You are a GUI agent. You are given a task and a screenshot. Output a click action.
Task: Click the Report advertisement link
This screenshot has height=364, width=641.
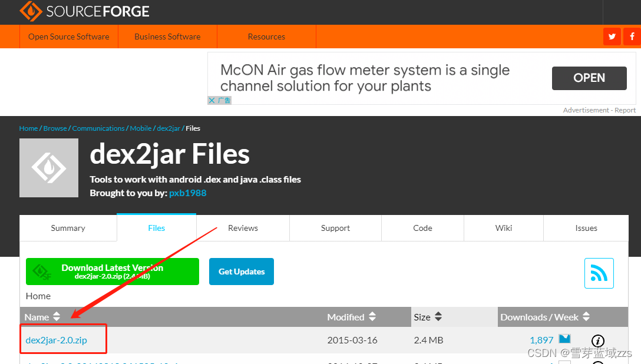point(625,110)
